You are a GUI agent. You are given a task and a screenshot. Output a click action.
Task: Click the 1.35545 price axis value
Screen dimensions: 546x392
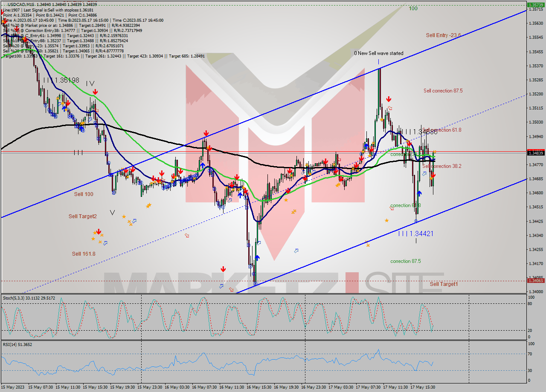coord(535,37)
